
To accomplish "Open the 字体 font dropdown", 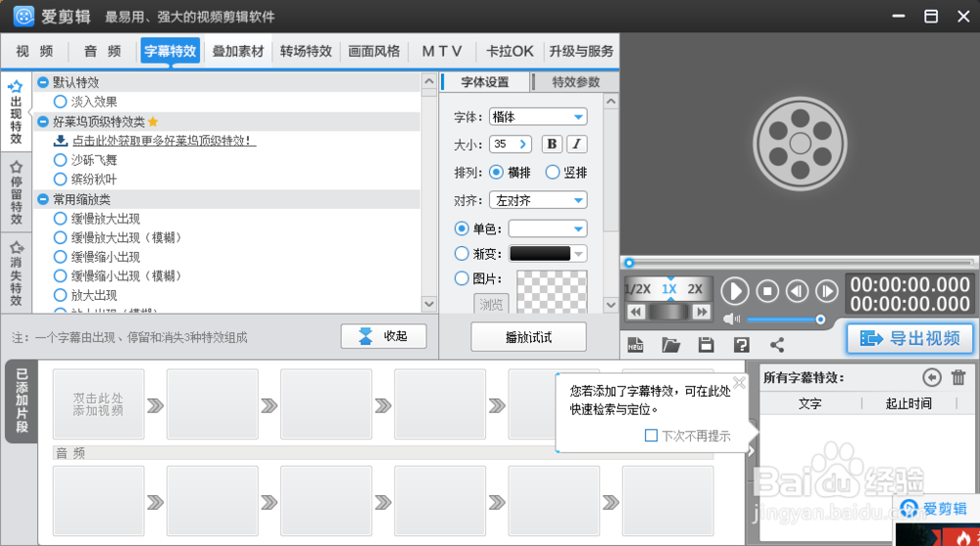I will pyautogui.click(x=538, y=117).
